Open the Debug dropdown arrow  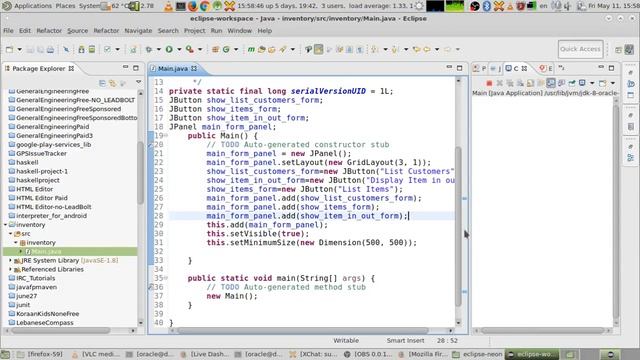159,49
